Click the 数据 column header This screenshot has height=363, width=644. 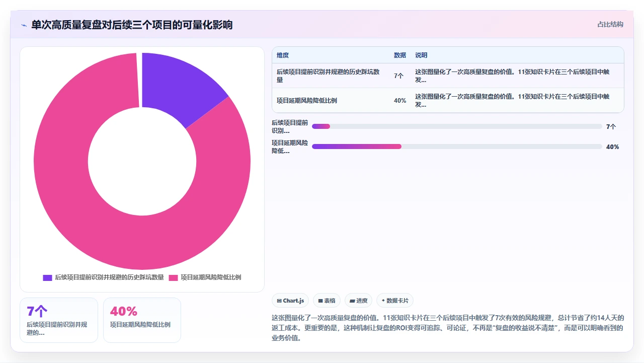[400, 55]
